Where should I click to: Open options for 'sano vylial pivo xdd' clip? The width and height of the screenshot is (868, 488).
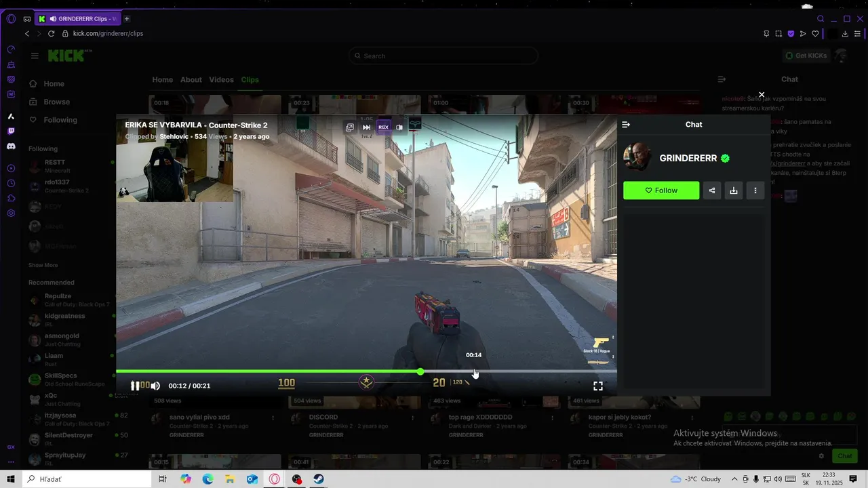tap(273, 418)
